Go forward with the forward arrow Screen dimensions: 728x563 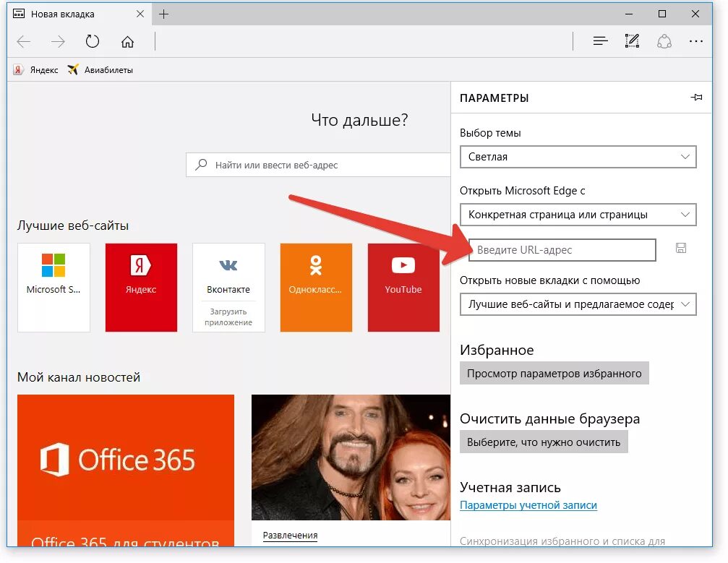click(58, 42)
